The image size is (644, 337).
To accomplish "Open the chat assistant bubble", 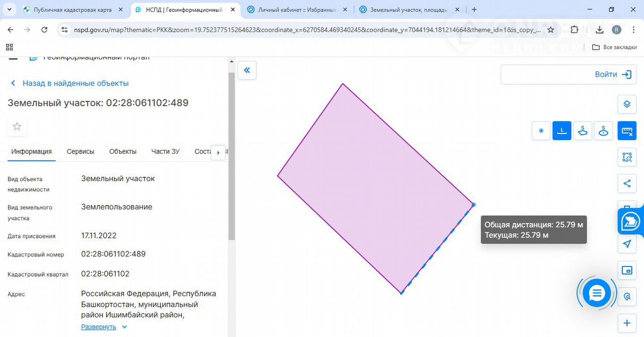I will (597, 293).
